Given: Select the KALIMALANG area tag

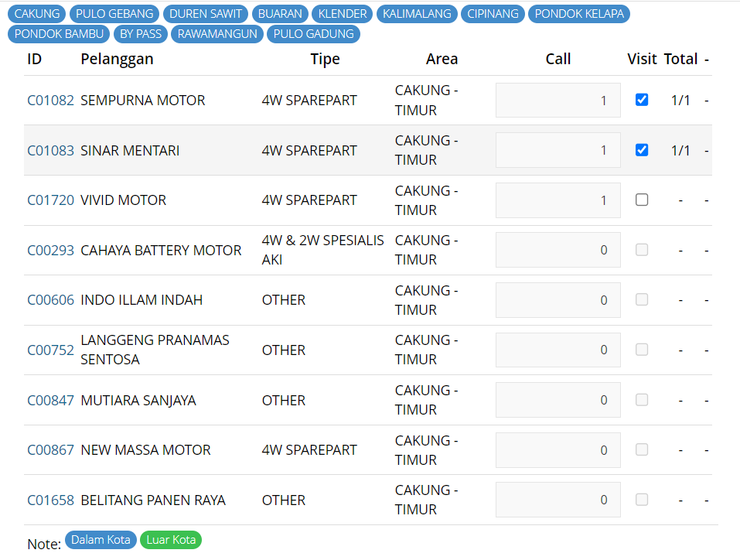Looking at the screenshot, I should click(417, 14).
